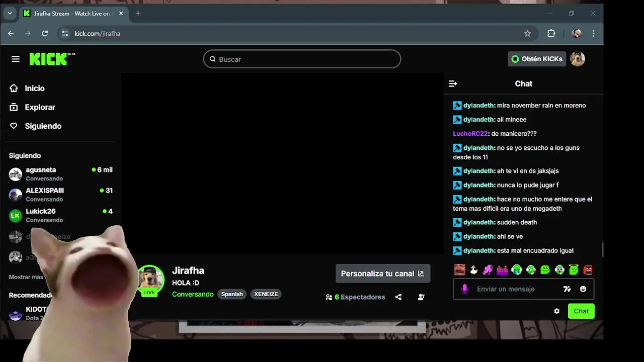Image resolution: width=644 pixels, height=362 pixels.
Task: Open a new browser tab
Action: tap(138, 14)
